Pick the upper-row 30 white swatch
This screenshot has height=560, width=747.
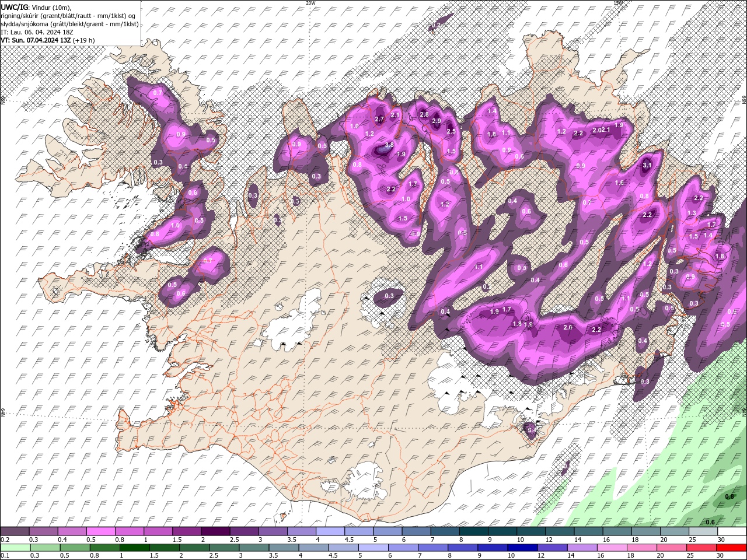[x=732, y=531]
